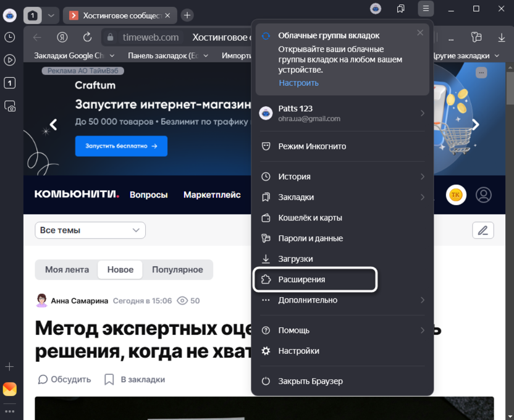Viewport: 514px width, 420px height.
Task: Click the Обсудить button
Action: (65, 379)
